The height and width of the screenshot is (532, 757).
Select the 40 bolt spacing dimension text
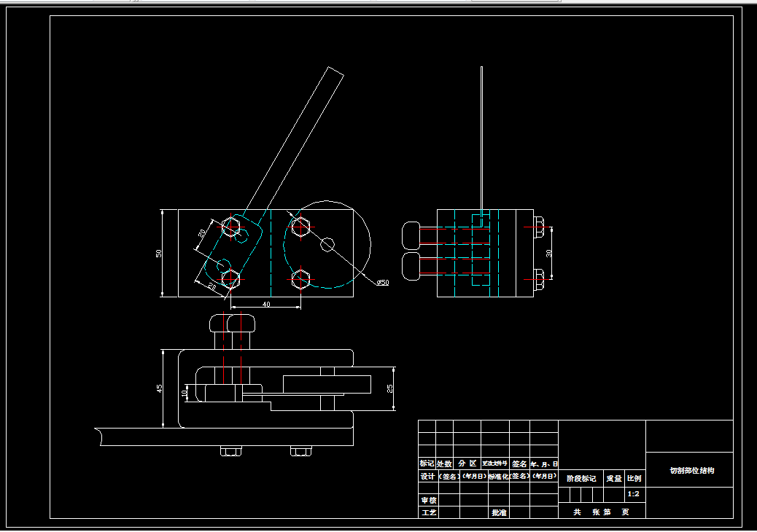[266, 305]
